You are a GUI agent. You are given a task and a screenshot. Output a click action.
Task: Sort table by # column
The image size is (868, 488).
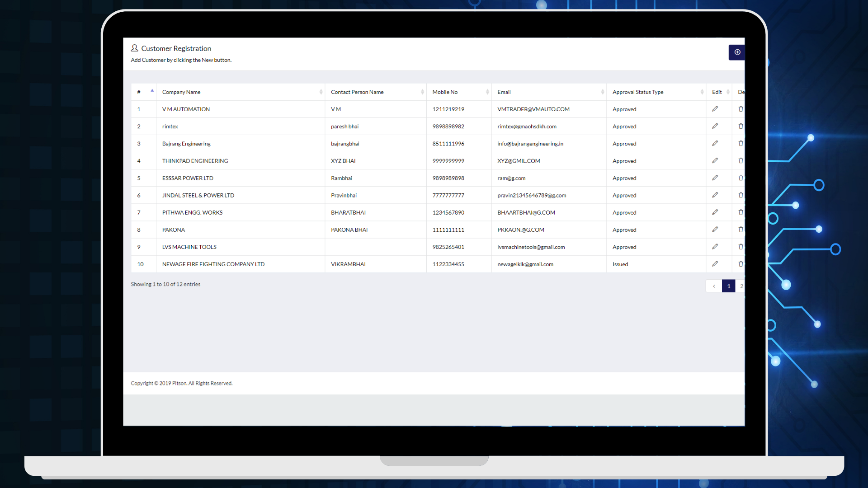click(x=144, y=92)
